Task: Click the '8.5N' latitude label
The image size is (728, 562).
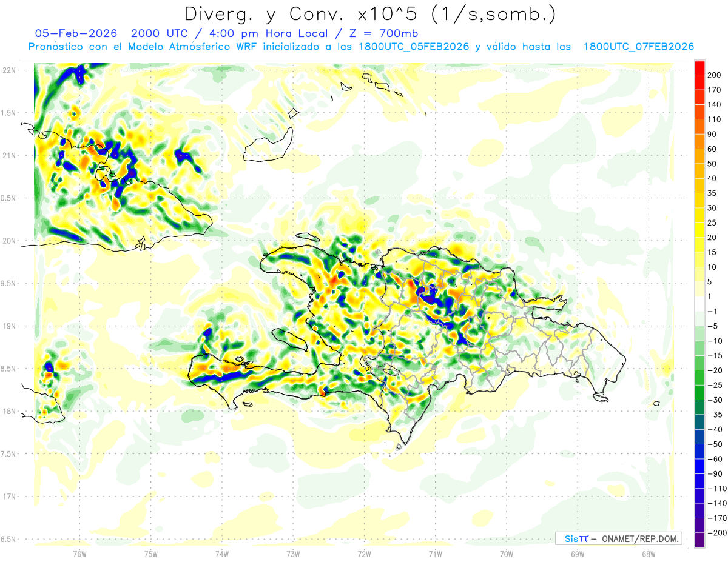Action: coord(8,369)
